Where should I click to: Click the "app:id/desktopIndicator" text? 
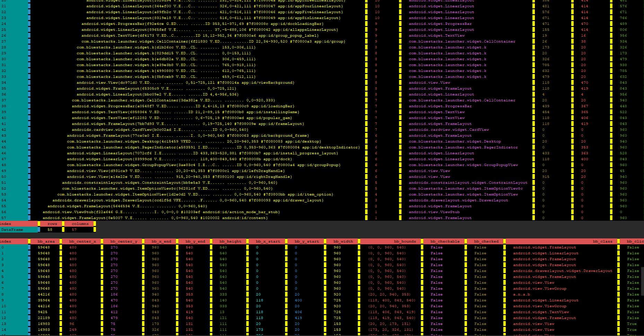(x=330, y=147)
